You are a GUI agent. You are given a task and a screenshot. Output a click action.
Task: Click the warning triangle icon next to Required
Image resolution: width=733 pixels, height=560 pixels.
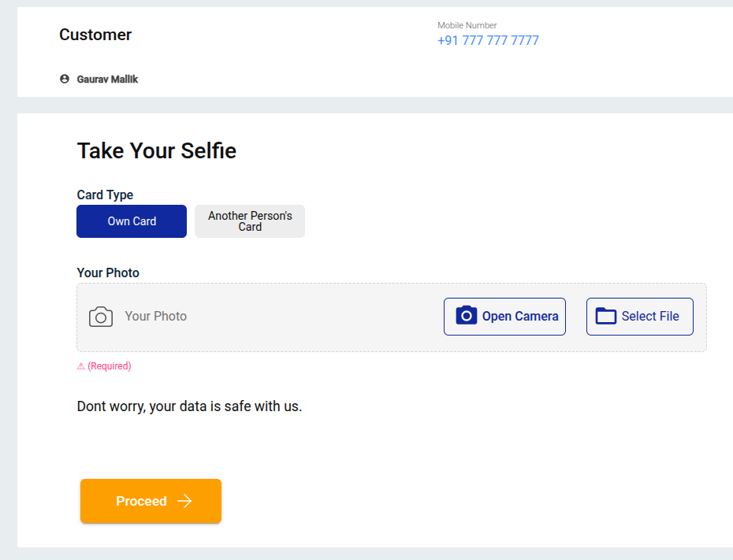(x=81, y=366)
